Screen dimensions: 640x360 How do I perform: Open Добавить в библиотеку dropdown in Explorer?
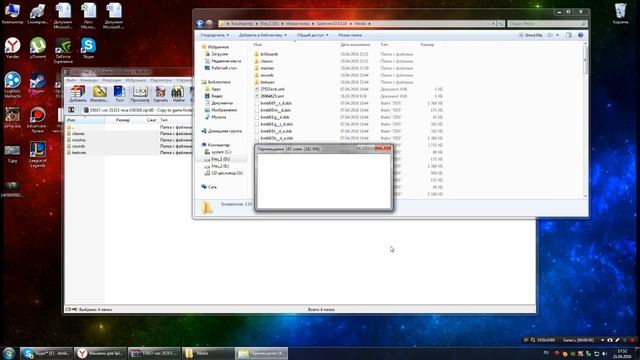pos(262,35)
